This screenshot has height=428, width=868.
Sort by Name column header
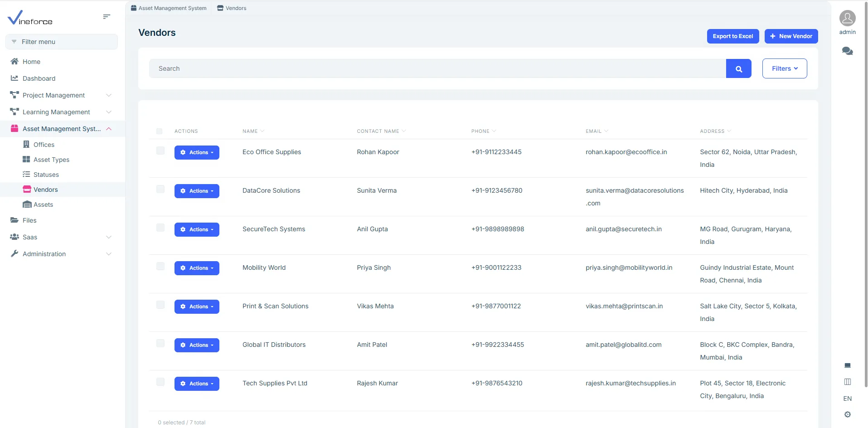(x=253, y=131)
